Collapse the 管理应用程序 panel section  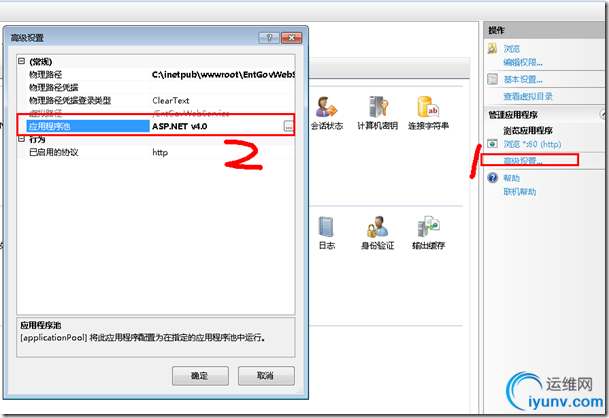point(604,114)
